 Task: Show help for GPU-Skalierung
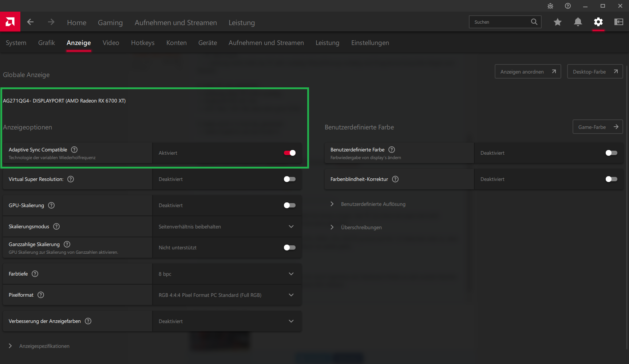point(51,205)
